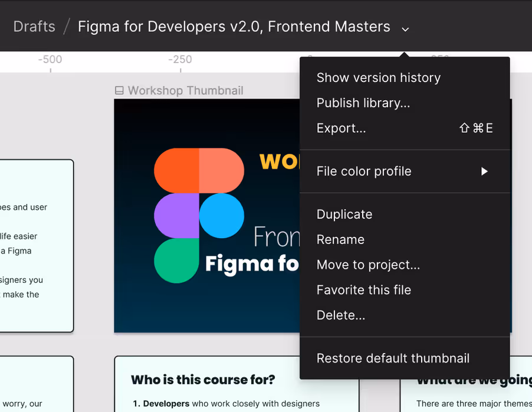Select the 'Developers who work closely with designers' line
This screenshot has height=412, width=532.
(226, 404)
